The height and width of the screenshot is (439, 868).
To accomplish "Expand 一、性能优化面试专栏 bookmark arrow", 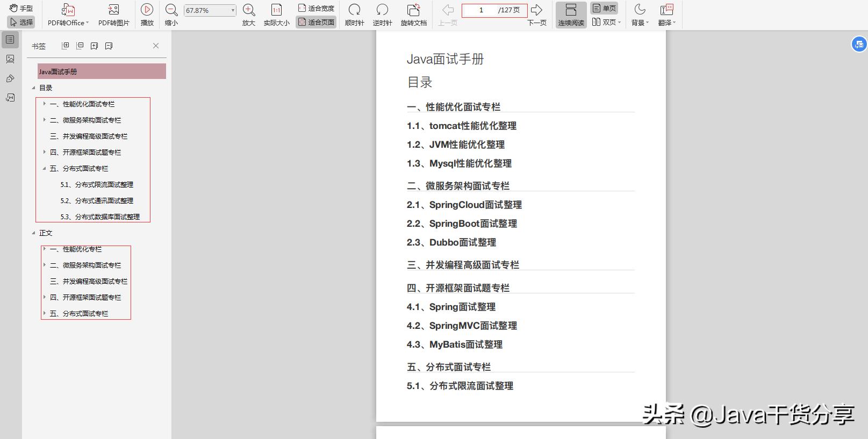I will [x=44, y=104].
